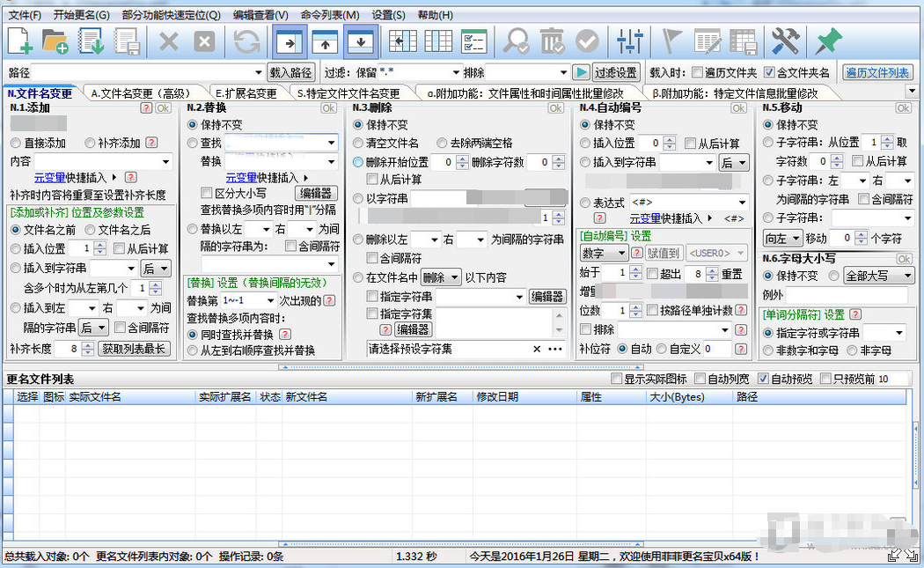Click the checklist icon in toolbar

coord(473,41)
